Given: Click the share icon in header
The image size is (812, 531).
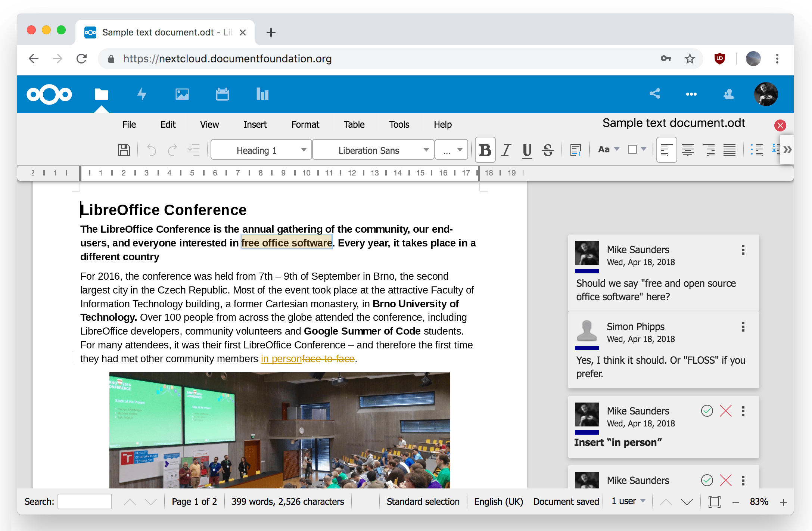Looking at the screenshot, I should point(654,94).
